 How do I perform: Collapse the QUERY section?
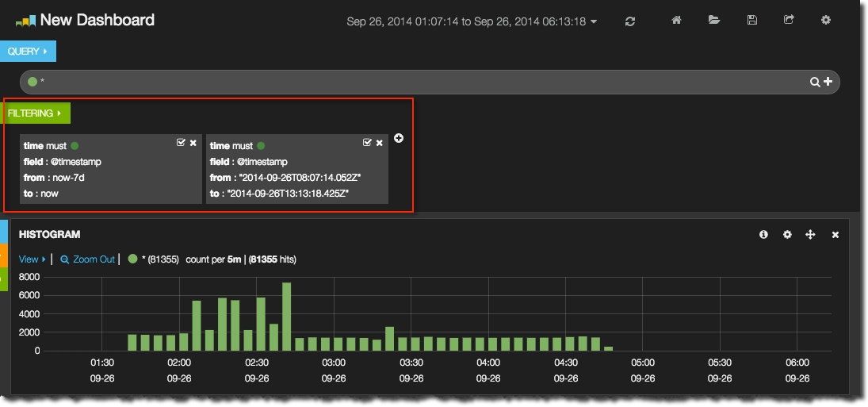click(x=28, y=52)
